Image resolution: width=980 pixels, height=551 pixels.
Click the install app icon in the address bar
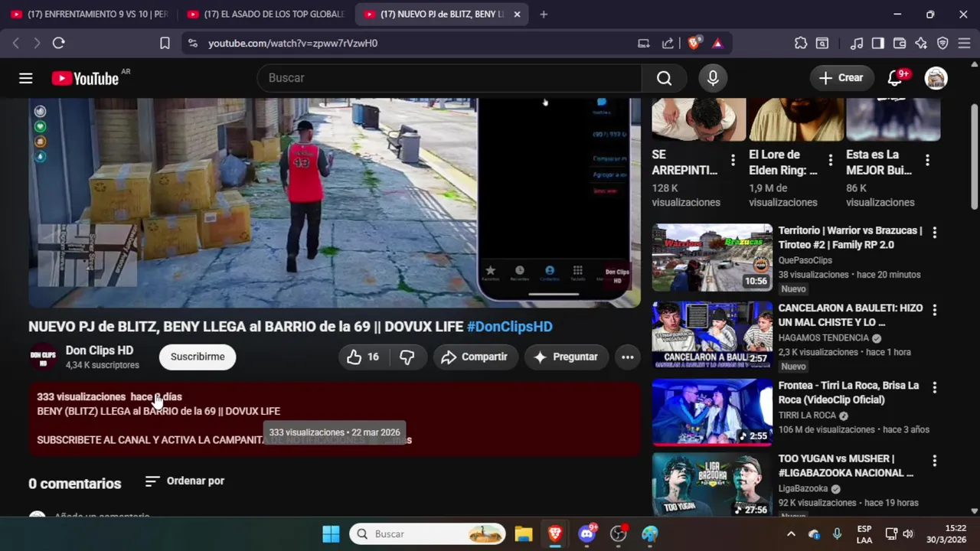(644, 44)
